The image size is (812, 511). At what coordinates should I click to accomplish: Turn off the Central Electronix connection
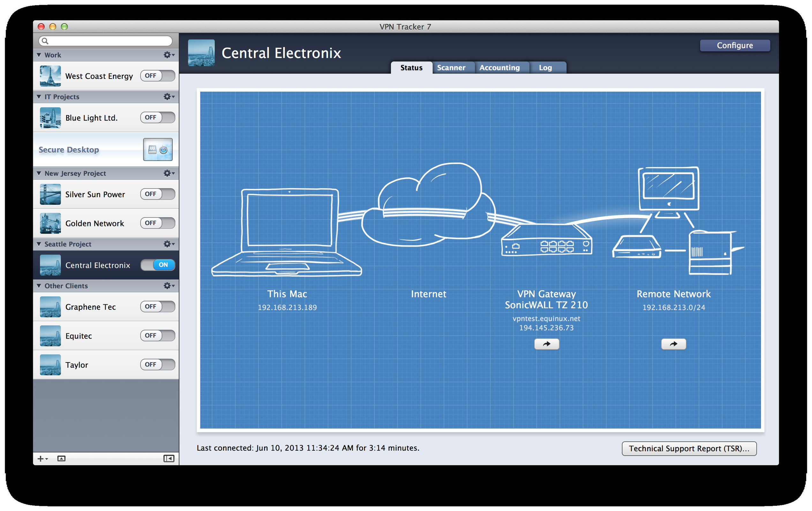tap(157, 265)
